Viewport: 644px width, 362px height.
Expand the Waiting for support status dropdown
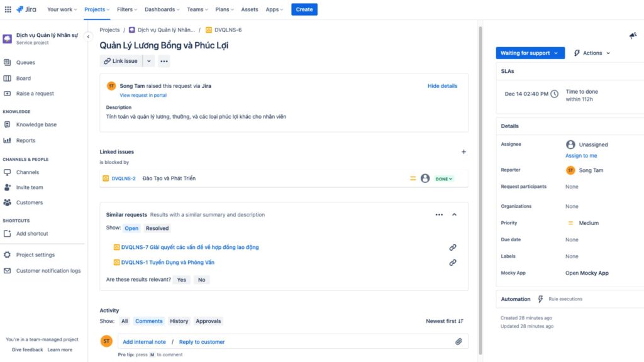click(530, 53)
